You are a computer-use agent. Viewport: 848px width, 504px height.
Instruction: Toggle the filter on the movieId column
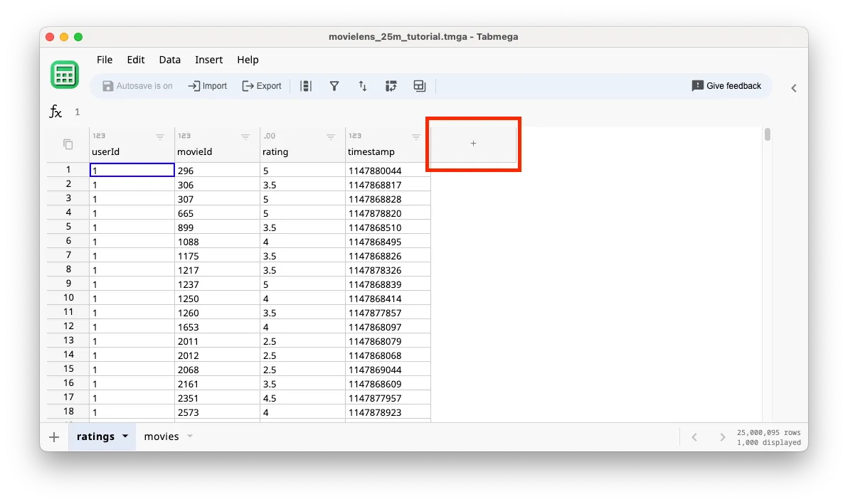click(245, 136)
